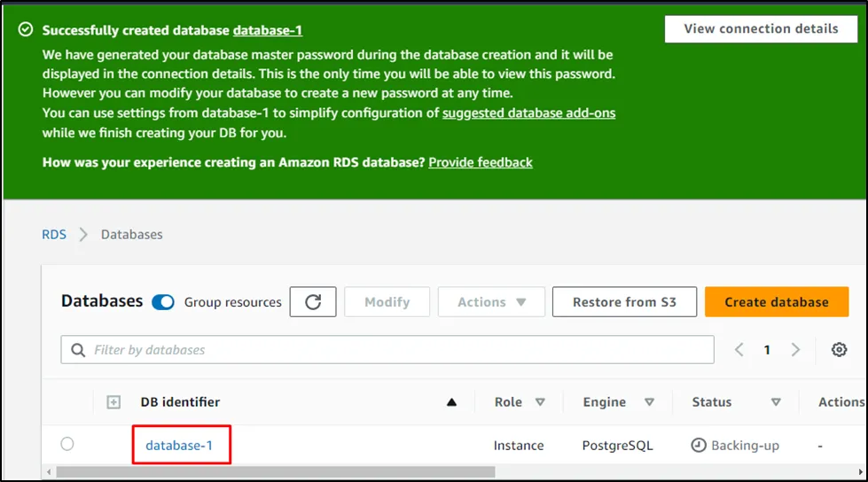The image size is (868, 482).
Task: Go to next page arrow
Action: tap(795, 350)
